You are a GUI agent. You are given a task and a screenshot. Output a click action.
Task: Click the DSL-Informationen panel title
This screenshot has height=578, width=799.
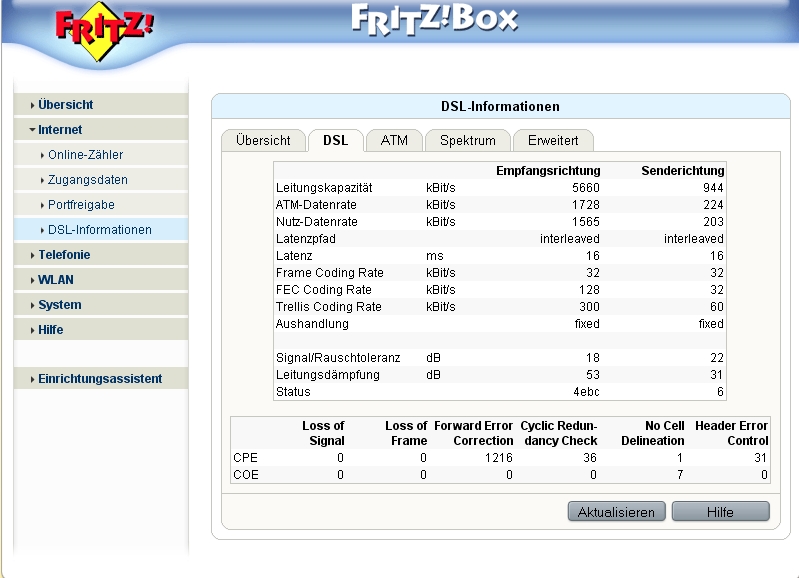500,107
